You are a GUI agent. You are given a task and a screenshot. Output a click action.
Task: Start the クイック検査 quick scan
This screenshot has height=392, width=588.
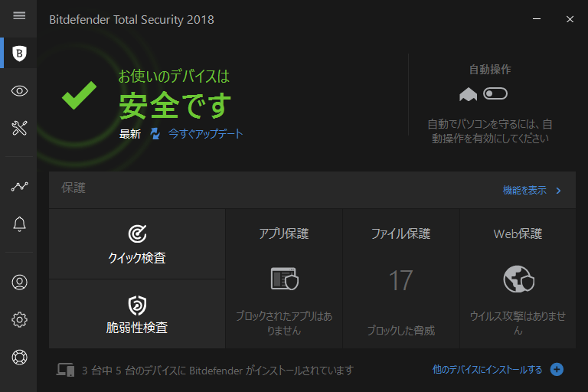tap(137, 244)
